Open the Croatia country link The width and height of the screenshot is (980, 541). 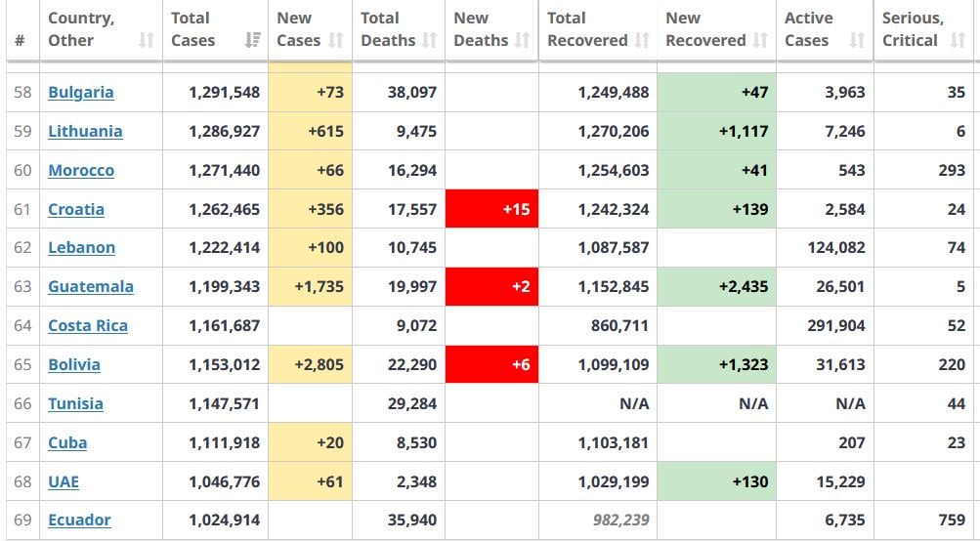76,209
